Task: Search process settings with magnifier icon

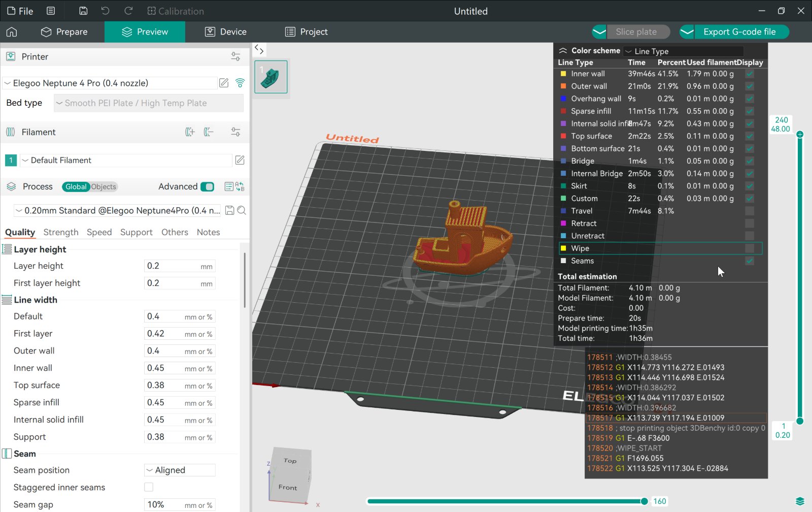Action: [x=242, y=210]
